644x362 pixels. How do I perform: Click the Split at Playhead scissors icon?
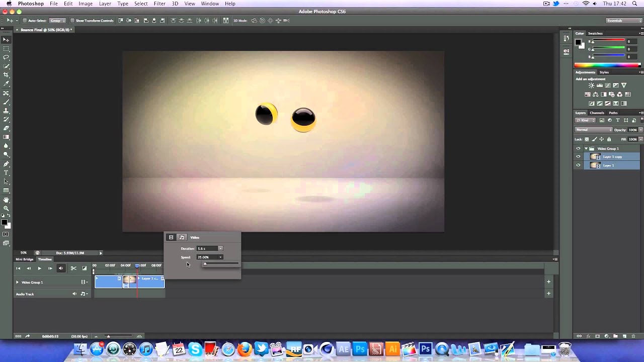[x=73, y=268]
